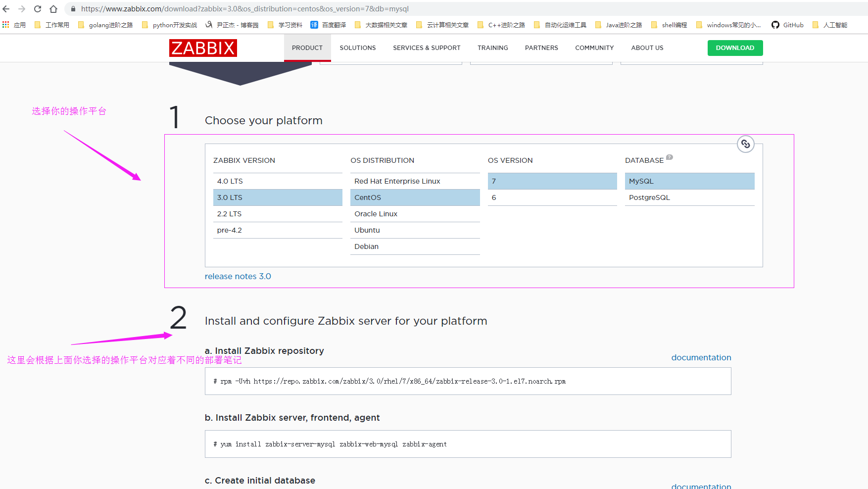This screenshot has height=489, width=868.
Task: Open the release notes 3.0 link
Action: pos(238,276)
